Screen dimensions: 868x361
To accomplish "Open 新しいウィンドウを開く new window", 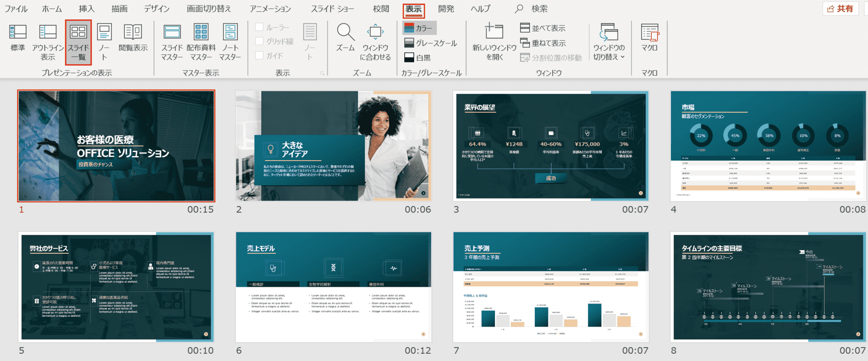I will (494, 43).
